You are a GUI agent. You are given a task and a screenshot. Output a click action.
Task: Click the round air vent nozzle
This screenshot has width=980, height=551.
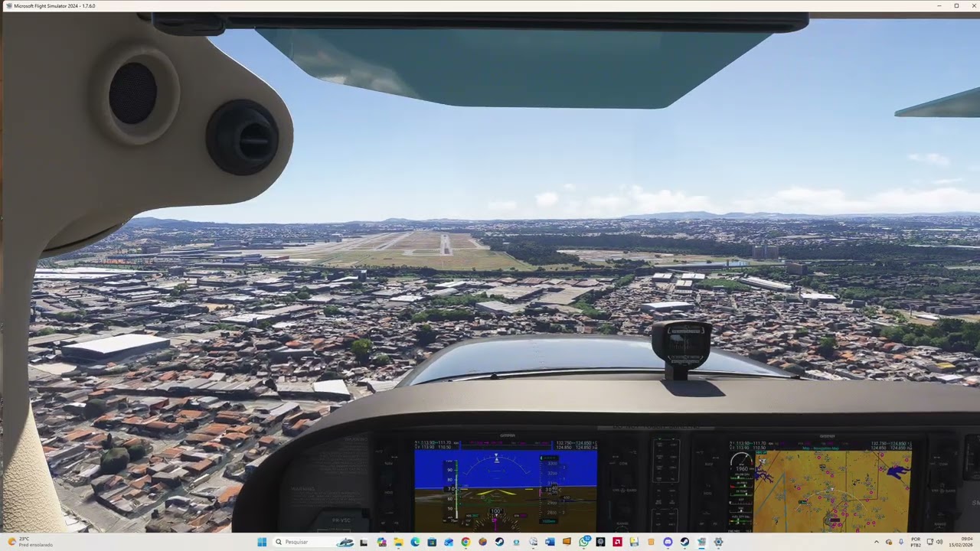242,138
